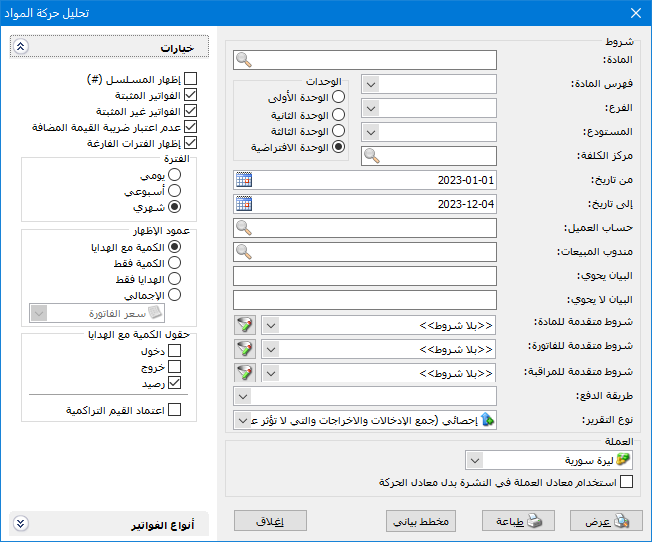Click the البيان لا يحوي text field
The width and height of the screenshot is (652, 542).
coord(365,300)
